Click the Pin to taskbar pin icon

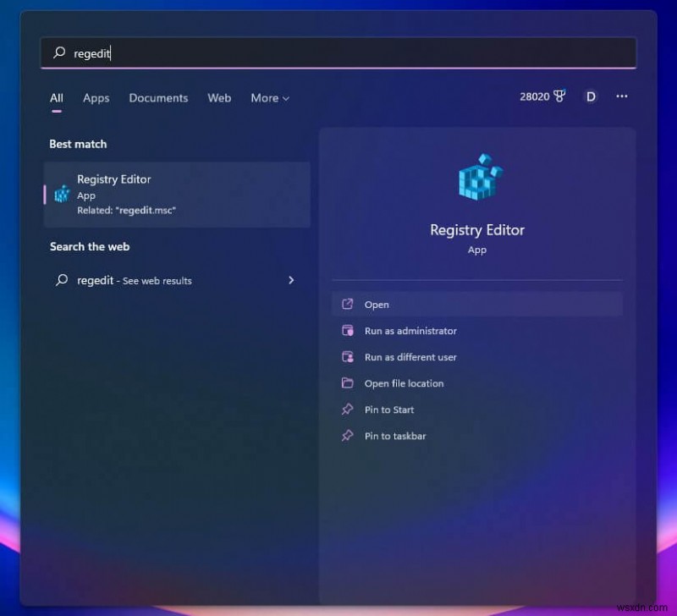click(349, 436)
